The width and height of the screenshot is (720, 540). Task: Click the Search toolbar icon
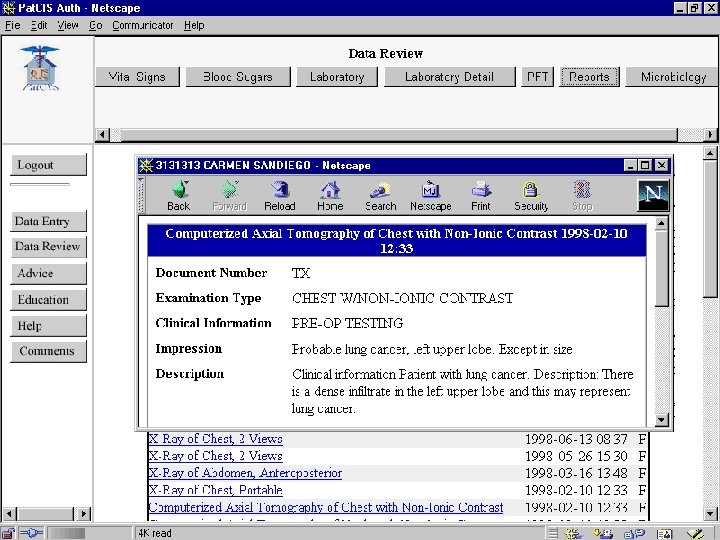click(x=381, y=196)
